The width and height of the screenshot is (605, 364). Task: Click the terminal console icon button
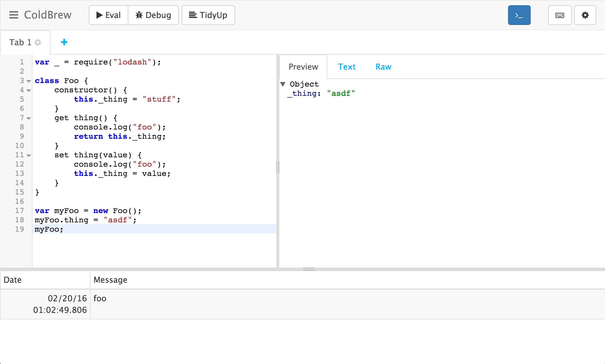click(x=519, y=15)
